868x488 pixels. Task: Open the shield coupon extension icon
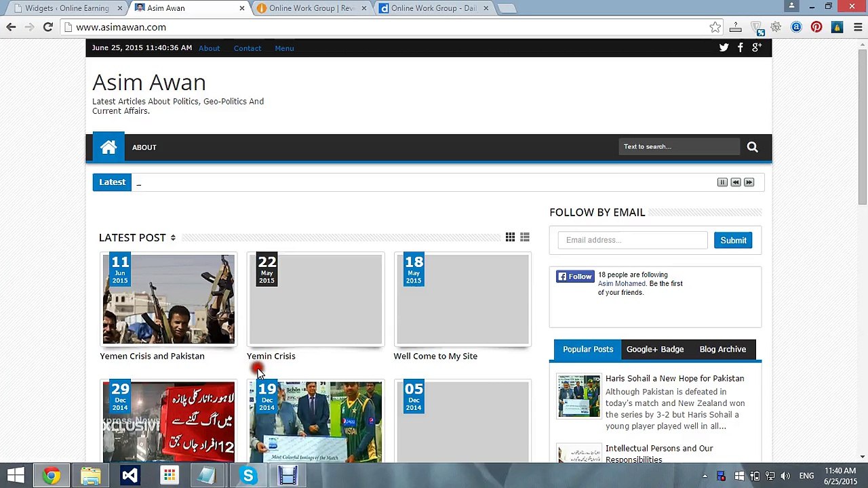coord(756,27)
